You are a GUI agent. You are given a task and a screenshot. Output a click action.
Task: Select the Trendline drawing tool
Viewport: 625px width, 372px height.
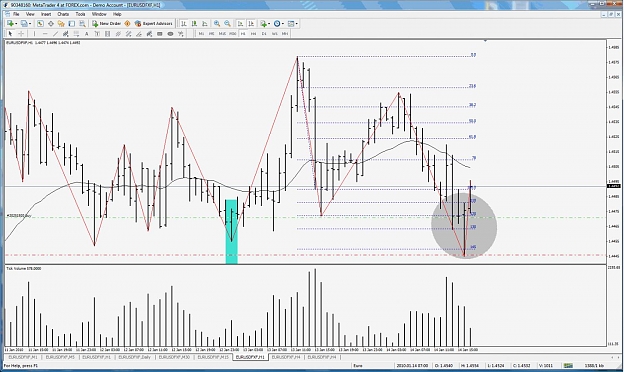tap(55, 34)
